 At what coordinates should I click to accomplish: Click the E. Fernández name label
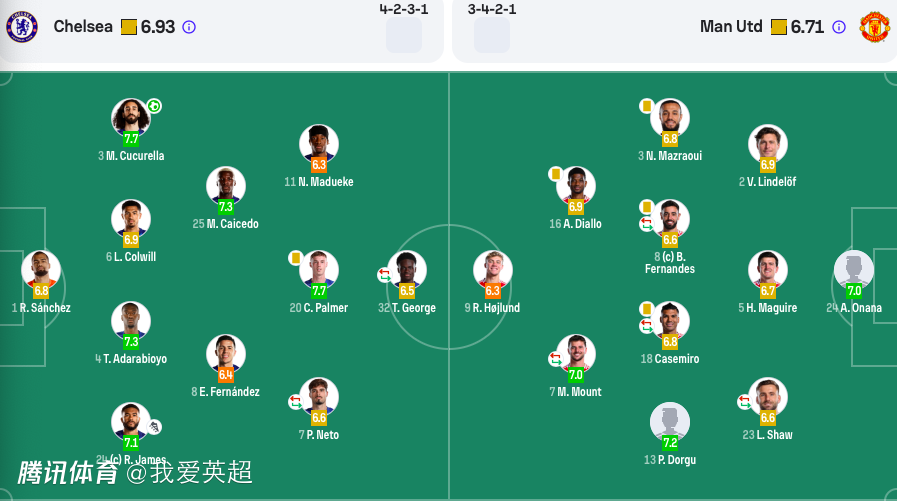(x=225, y=392)
